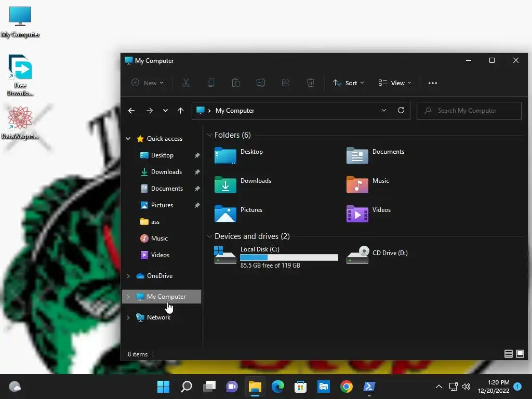This screenshot has width=532, height=399.
Task: Open the New dropdown menu
Action: (148, 83)
